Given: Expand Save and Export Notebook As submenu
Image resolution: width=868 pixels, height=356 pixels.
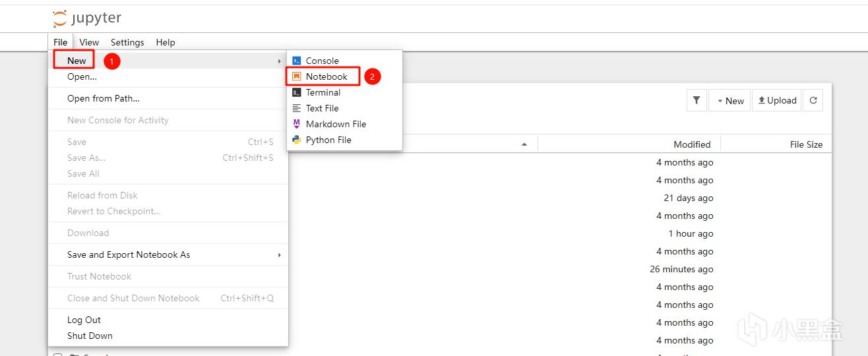Looking at the screenshot, I should (x=168, y=254).
